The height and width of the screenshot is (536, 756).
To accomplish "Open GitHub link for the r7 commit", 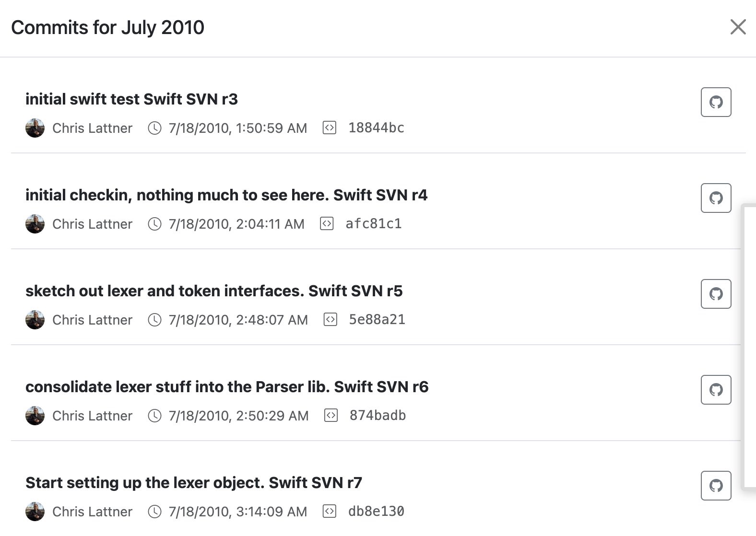I will [716, 486].
